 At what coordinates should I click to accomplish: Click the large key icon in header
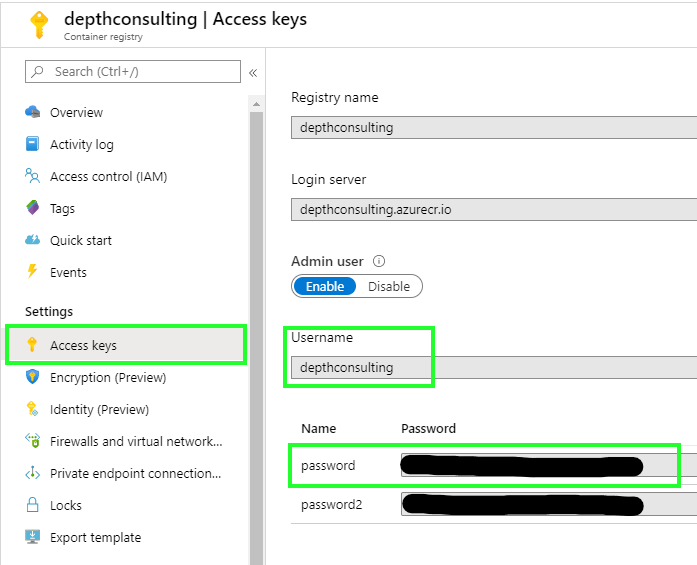click(x=39, y=25)
